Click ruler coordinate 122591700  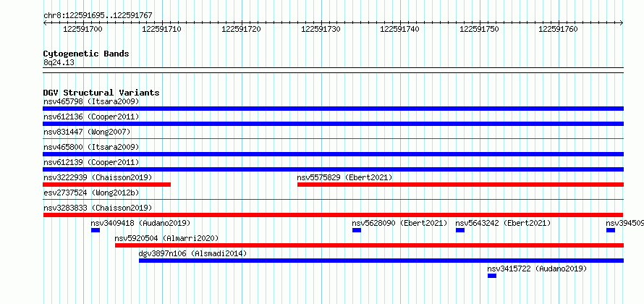83,29
